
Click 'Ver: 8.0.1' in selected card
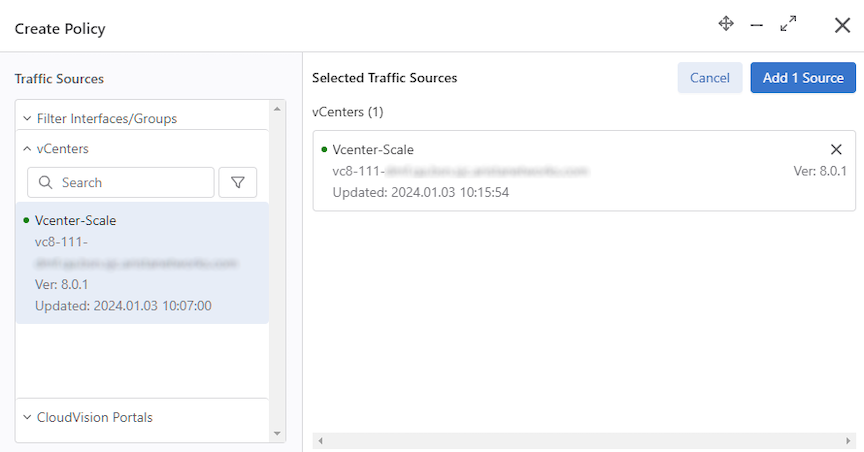pyautogui.click(x=820, y=171)
